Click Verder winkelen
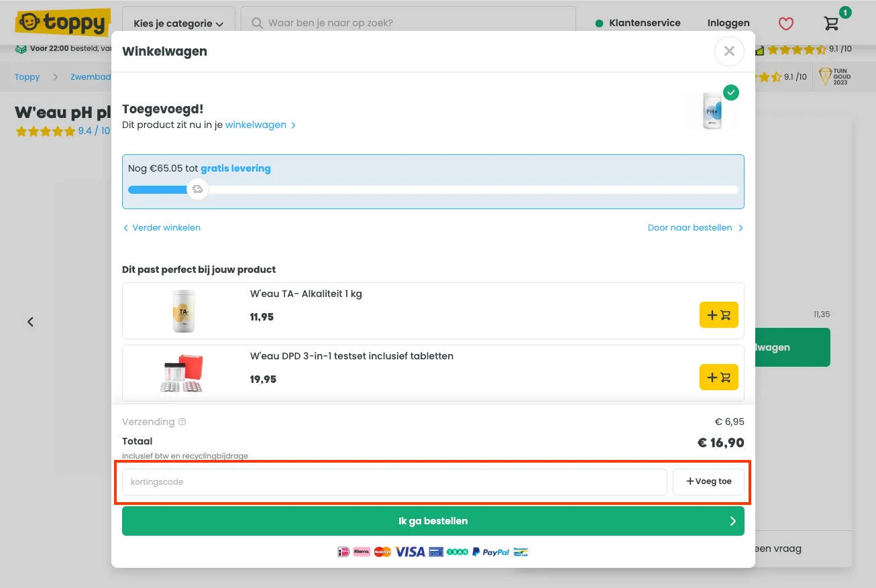Screen dimensions: 876x588 (162, 227)
